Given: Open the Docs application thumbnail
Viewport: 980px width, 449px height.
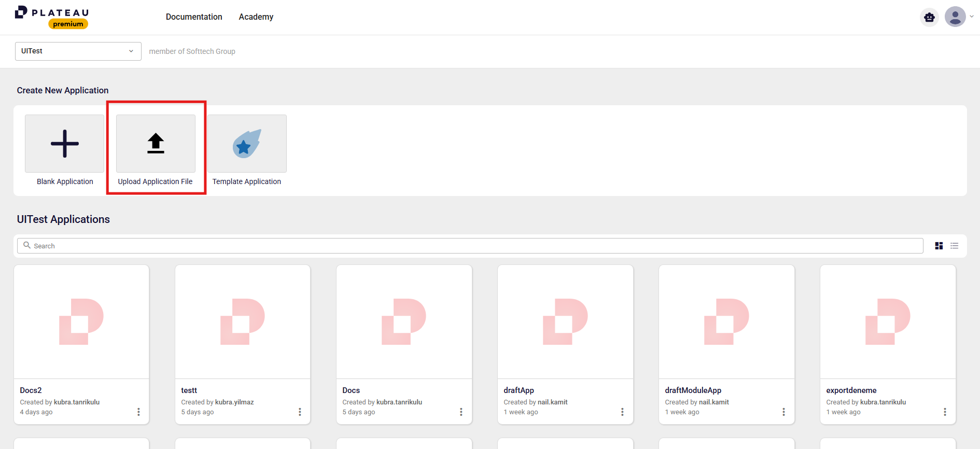Looking at the screenshot, I should pos(404,322).
